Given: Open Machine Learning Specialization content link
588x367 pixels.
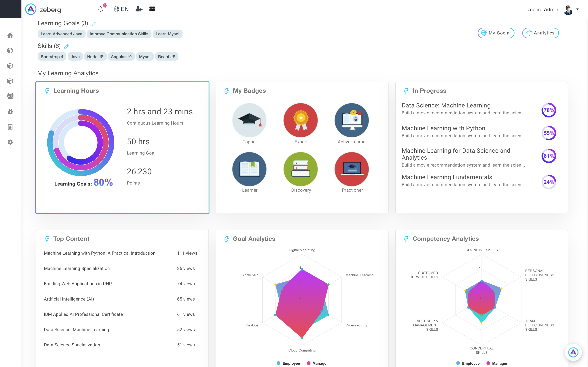Looking at the screenshot, I should pos(77,269).
